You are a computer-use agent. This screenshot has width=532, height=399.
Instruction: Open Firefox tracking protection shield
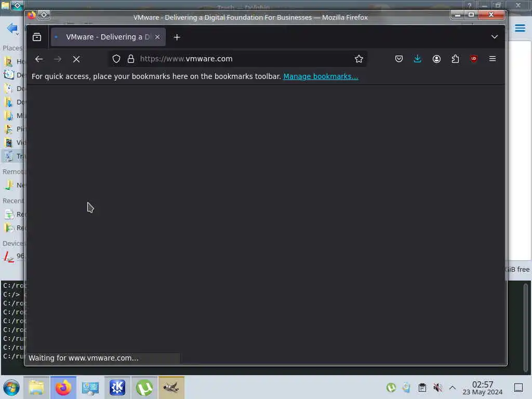click(x=116, y=59)
